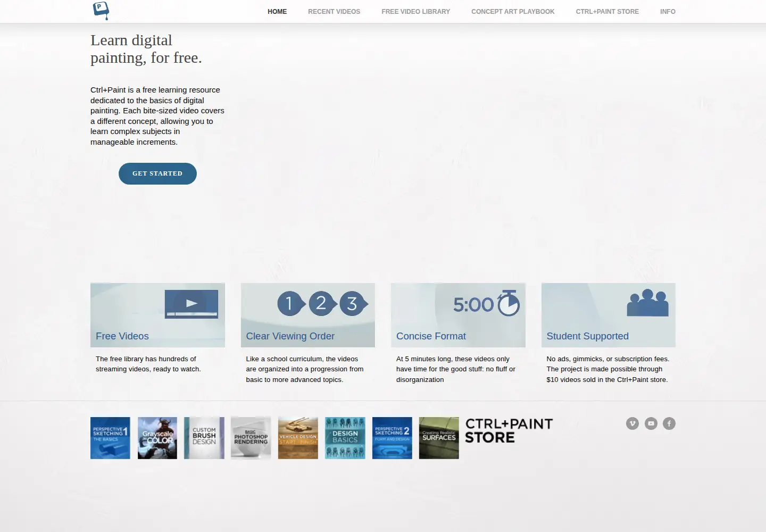Open the Facebook social icon
The height and width of the screenshot is (532, 766).
pos(669,423)
